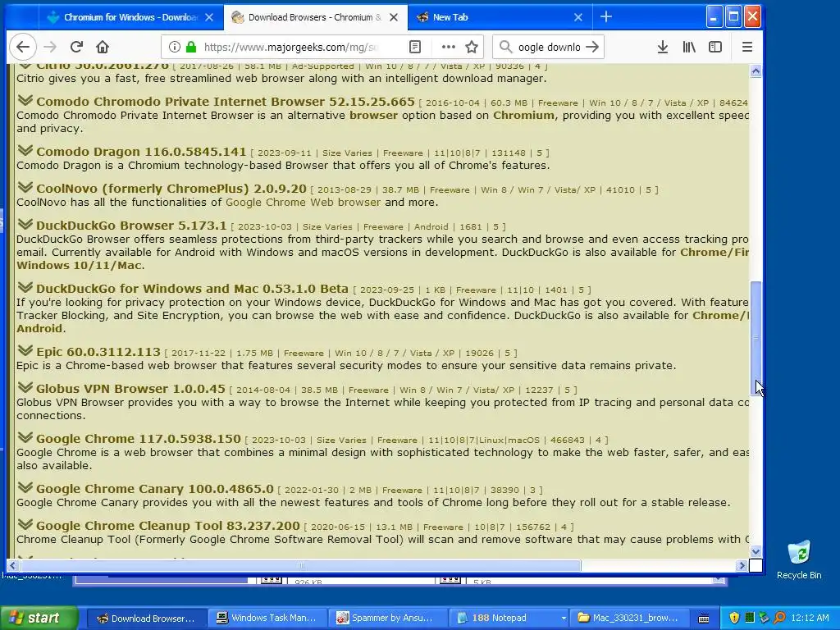
Task: Open DuckDuckGo for Windows and Mac Beta link
Action: pos(192,289)
